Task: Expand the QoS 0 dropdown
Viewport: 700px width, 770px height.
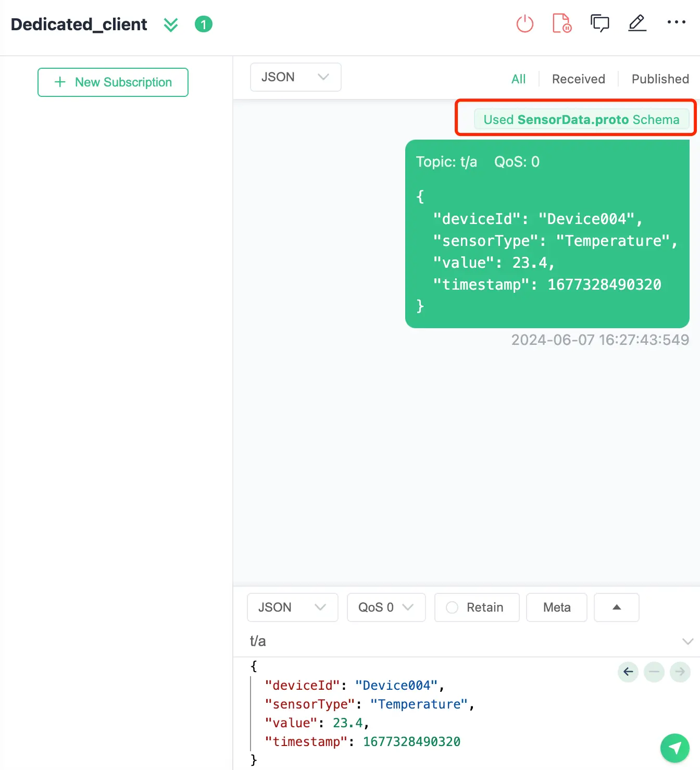Action: [x=386, y=607]
